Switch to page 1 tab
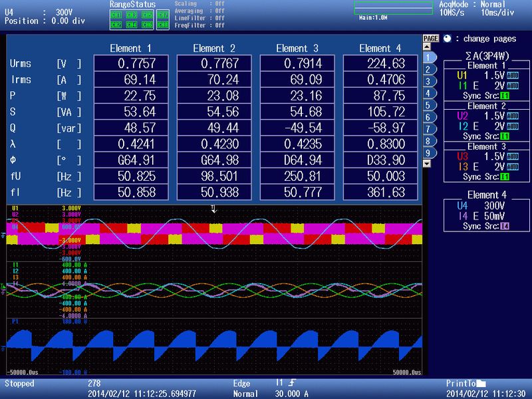Screen dimensions: 532x399 coord(428,58)
